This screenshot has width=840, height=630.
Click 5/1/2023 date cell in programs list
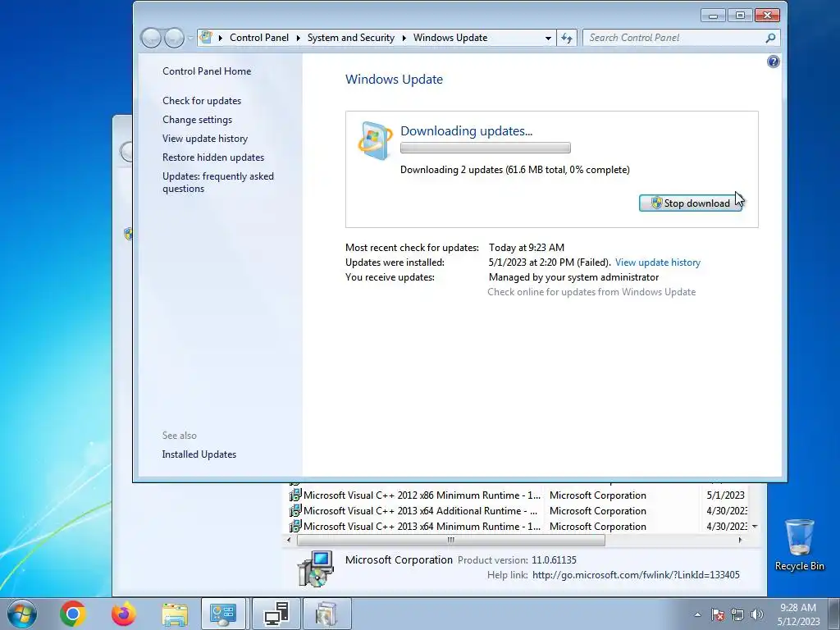pyautogui.click(x=725, y=495)
